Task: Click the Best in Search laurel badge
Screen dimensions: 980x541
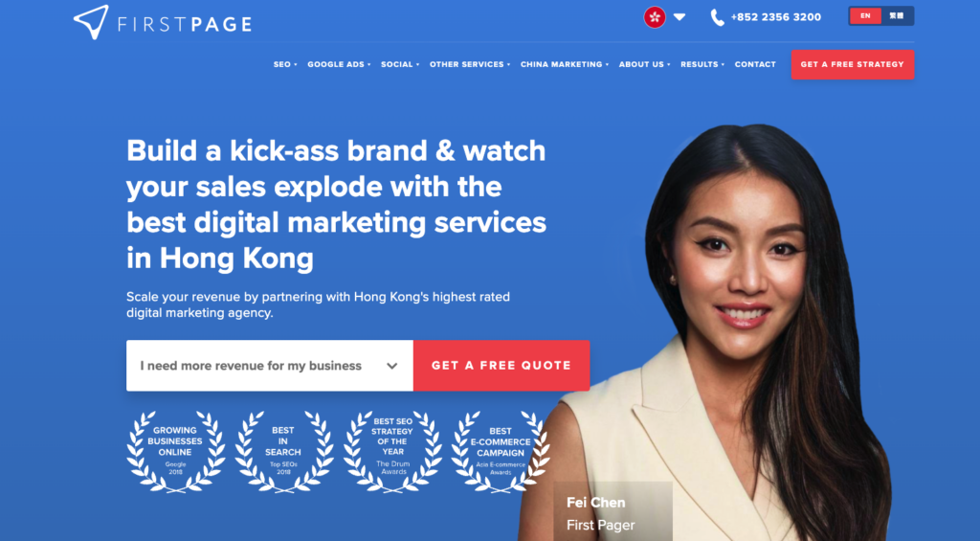Action: click(x=283, y=452)
